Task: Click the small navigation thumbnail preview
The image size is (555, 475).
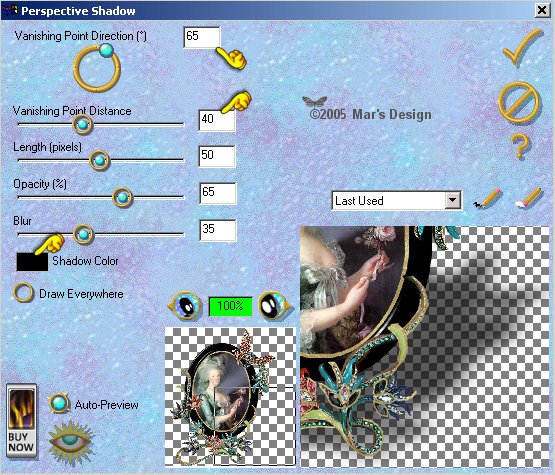Action: point(230,396)
